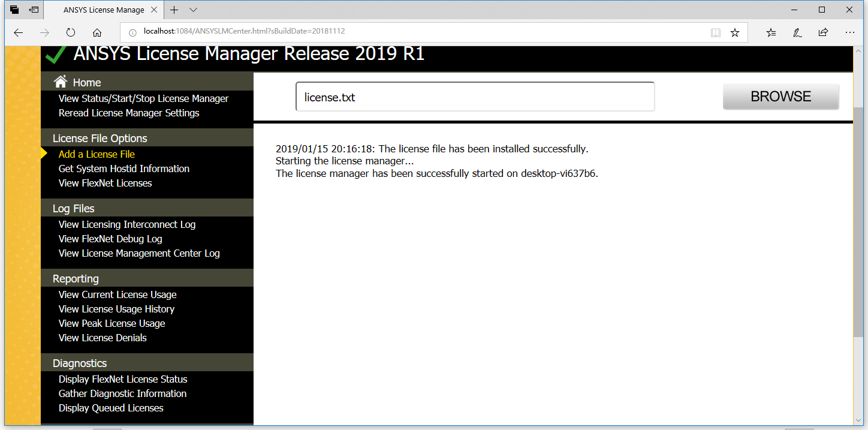Click the browser forward arrow
This screenshot has height=430, width=868.
(44, 32)
